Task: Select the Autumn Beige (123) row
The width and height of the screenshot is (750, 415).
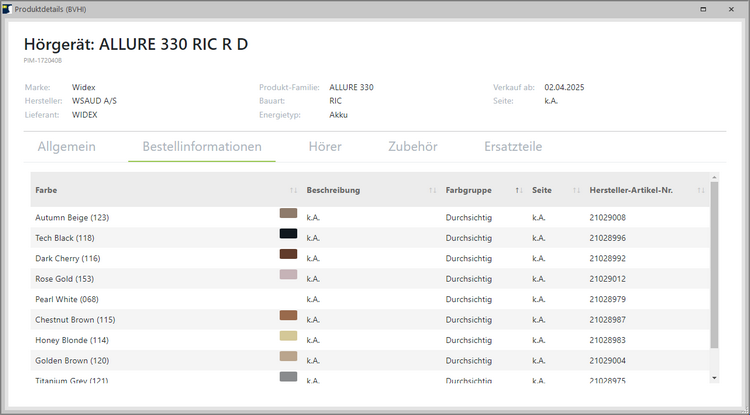Action: [370, 218]
